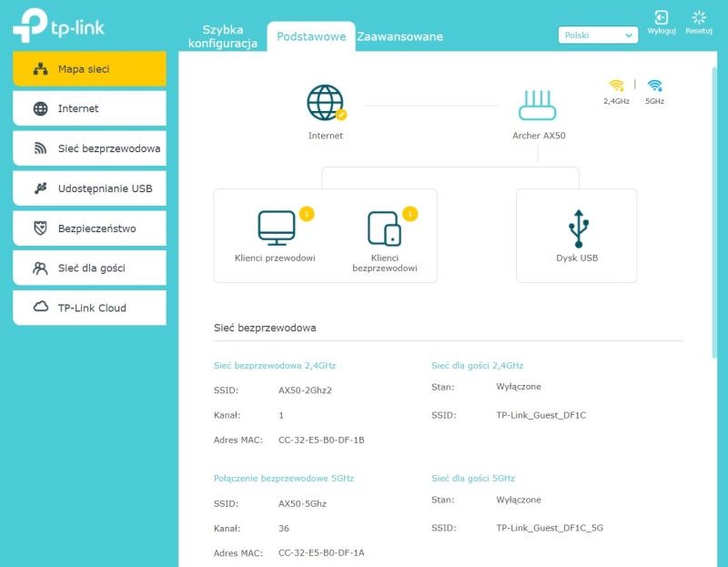Click the wireless clients count badge

click(410, 214)
